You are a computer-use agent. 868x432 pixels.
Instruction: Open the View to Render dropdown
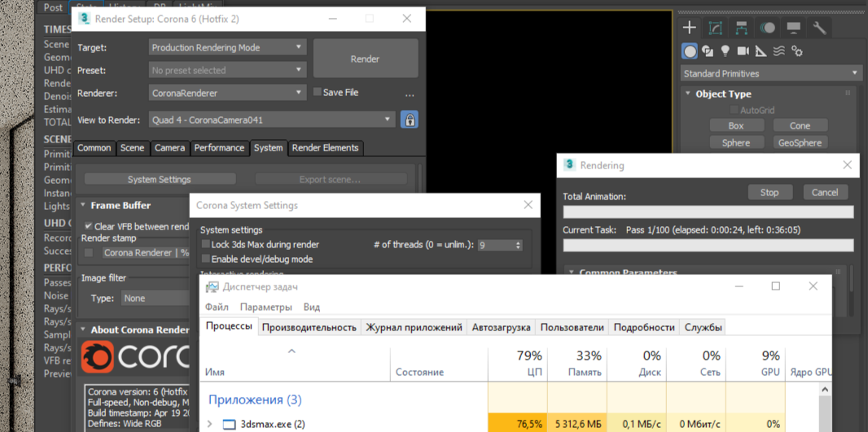tap(272, 120)
